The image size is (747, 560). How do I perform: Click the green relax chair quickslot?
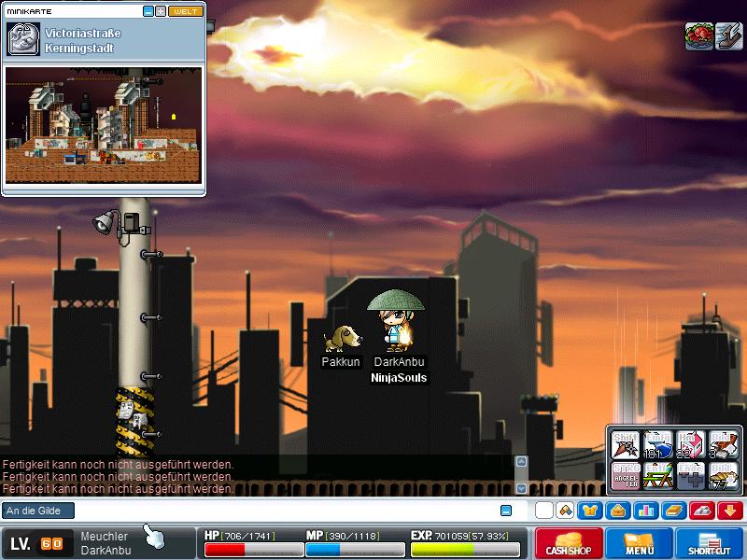coord(657,475)
